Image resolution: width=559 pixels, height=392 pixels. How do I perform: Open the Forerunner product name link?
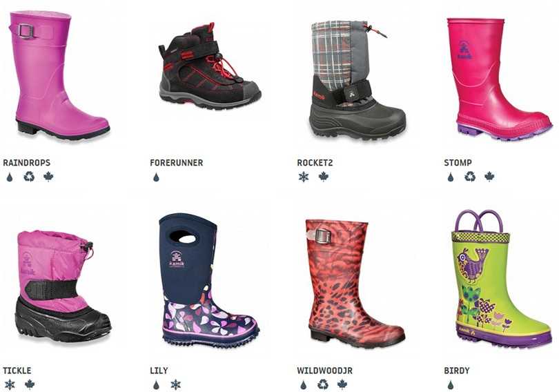[x=177, y=163]
